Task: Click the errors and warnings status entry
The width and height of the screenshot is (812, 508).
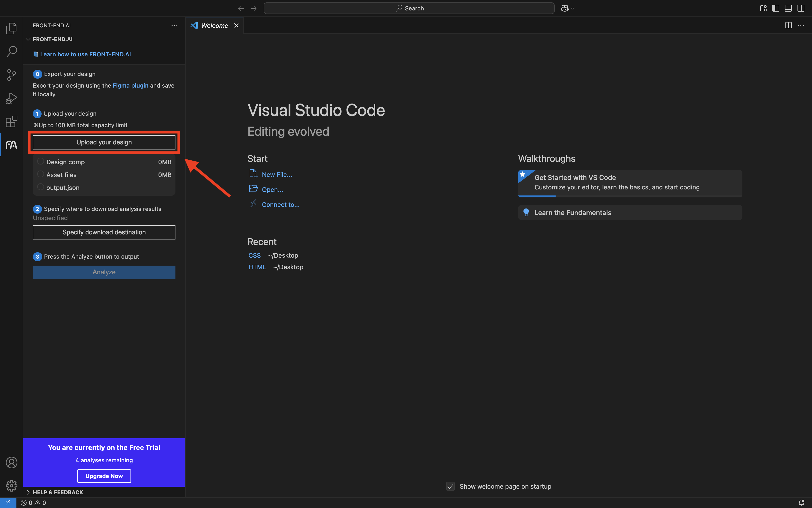Action: [33, 503]
